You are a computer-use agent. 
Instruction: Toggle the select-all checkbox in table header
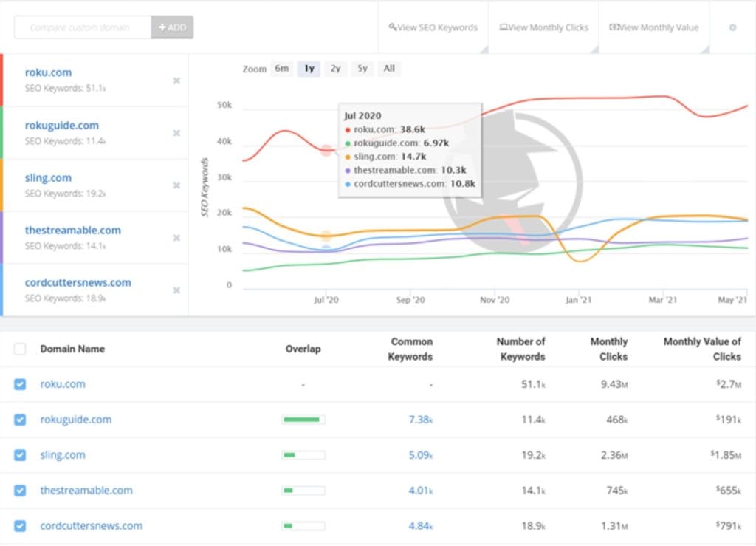20,349
